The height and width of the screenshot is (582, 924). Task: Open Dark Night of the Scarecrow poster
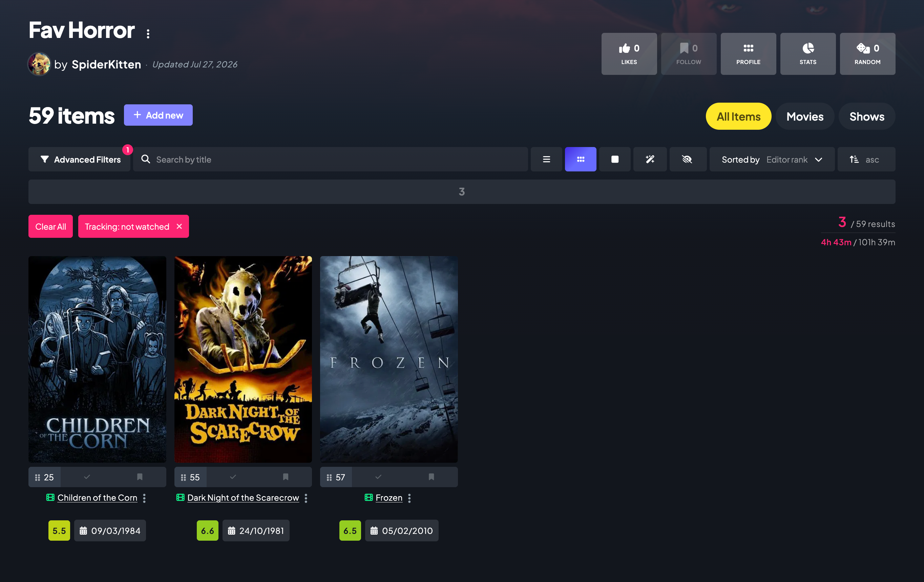click(x=243, y=359)
